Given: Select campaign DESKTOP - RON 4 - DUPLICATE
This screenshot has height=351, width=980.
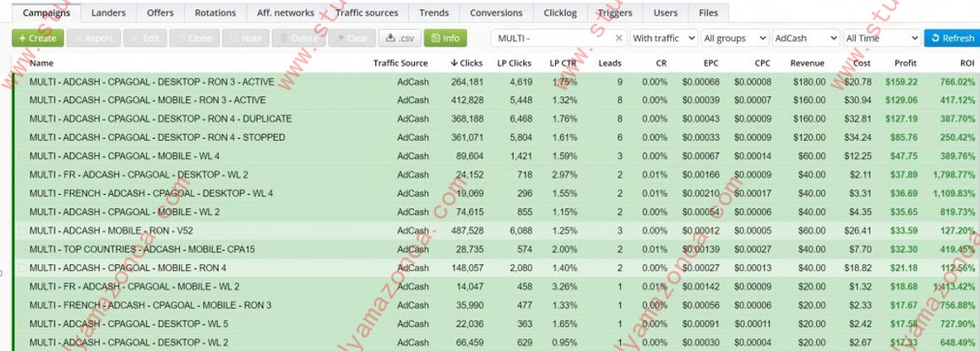Looking at the screenshot, I should (x=161, y=119).
